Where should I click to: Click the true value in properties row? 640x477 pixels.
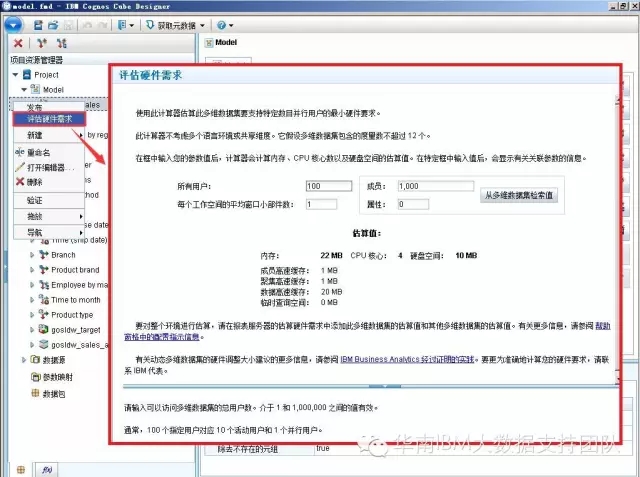coord(322,448)
